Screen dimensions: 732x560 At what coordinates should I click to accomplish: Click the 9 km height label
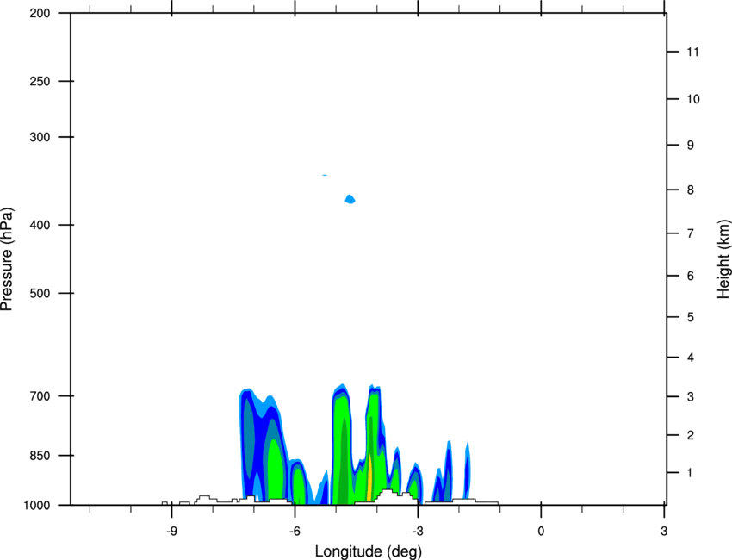point(691,146)
